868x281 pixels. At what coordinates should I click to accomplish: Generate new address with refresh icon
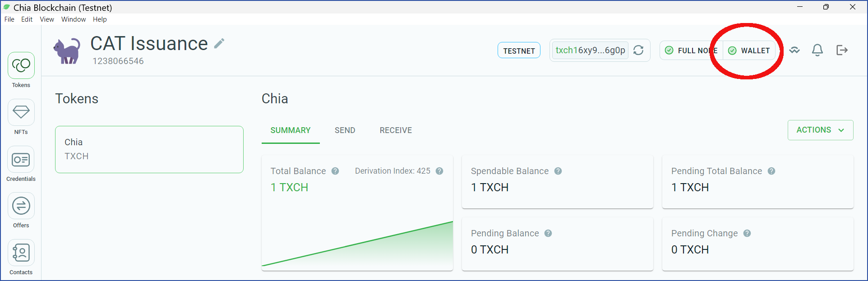638,50
